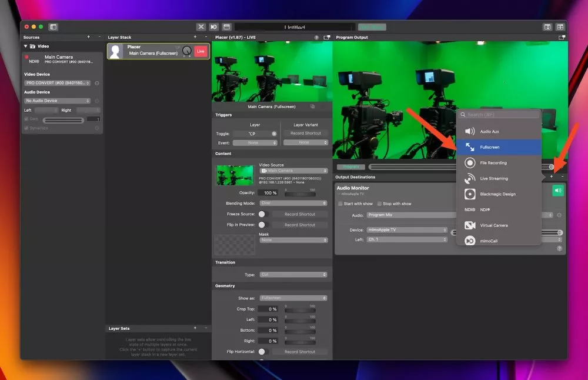Viewport: 588px width, 380px height.
Task: Collapse the Video sources group
Action: (x=25, y=46)
